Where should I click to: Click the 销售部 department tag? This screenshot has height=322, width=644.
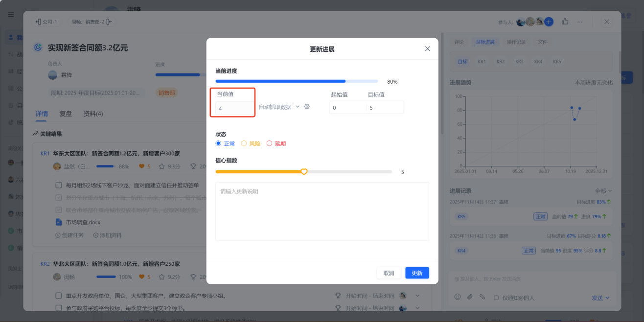click(x=166, y=92)
